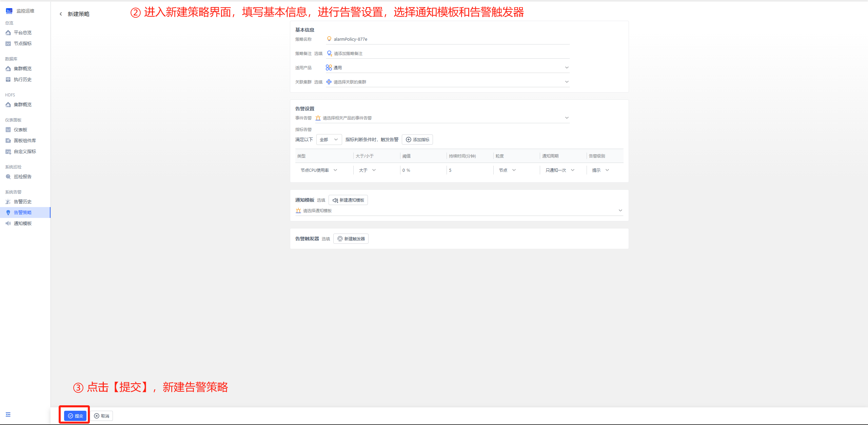Click the back arrow beside 新建策略

[61, 14]
